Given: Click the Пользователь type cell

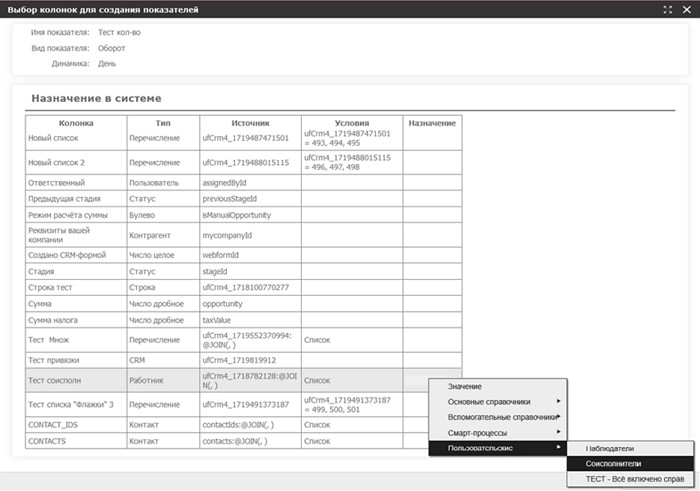Looking at the screenshot, I should click(163, 183).
